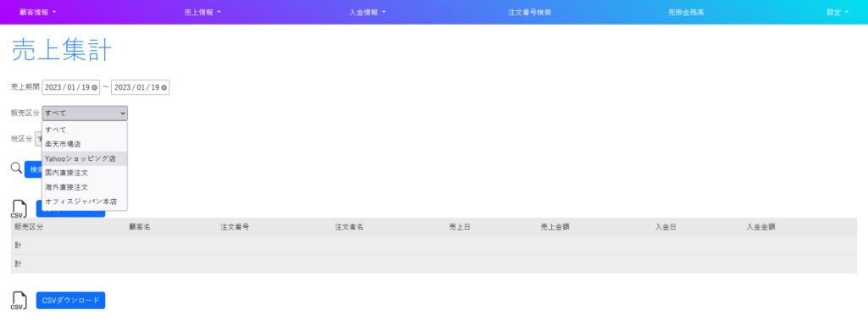Clear the end date with its x icon
This screenshot has width=868, height=332.
[x=164, y=87]
